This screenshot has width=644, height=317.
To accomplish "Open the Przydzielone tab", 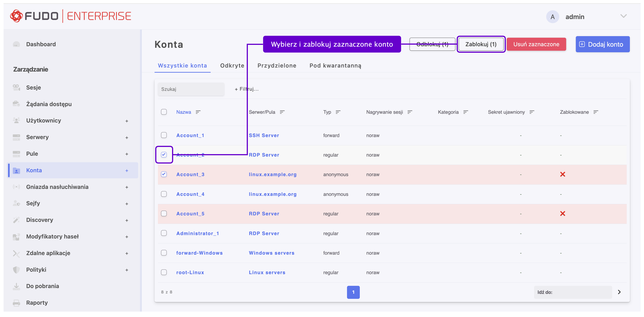I will coord(277,66).
